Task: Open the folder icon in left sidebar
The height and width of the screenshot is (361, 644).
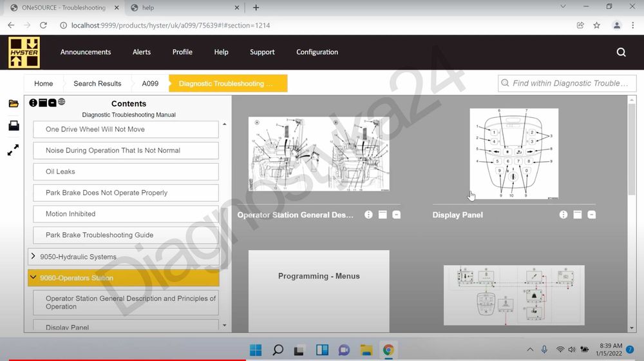Action: [14, 103]
